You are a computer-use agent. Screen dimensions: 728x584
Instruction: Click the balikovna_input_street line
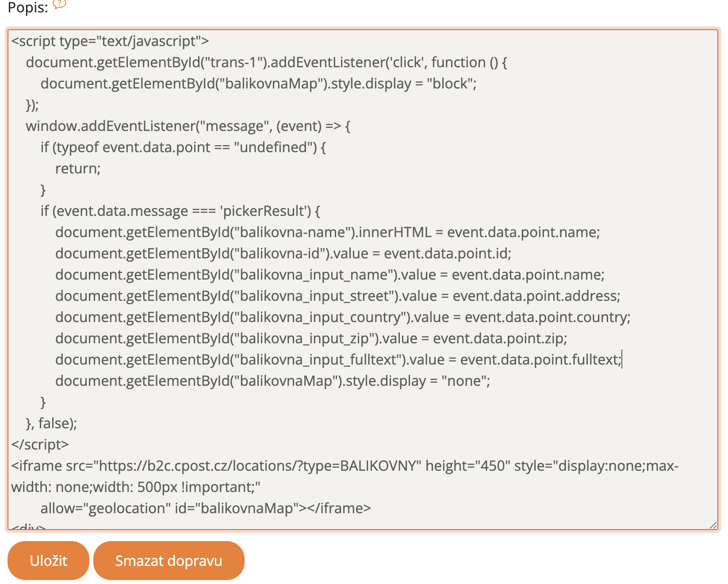[337, 296]
